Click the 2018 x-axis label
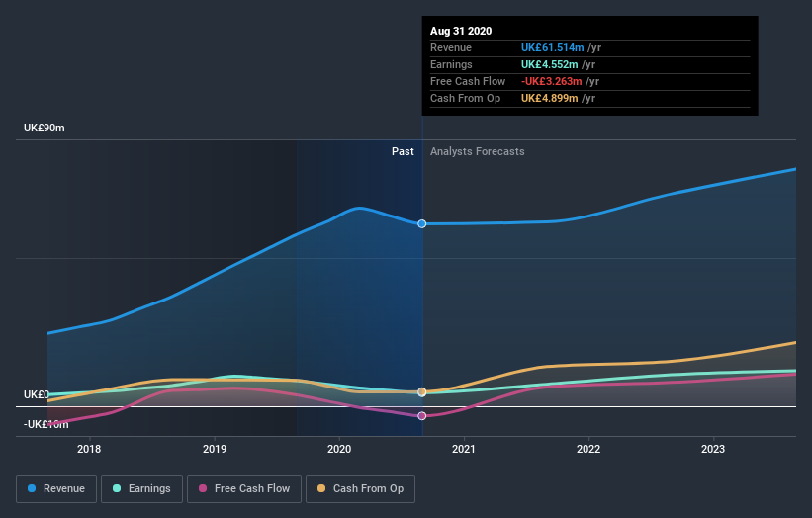Image resolution: width=812 pixels, height=518 pixels. click(x=89, y=449)
